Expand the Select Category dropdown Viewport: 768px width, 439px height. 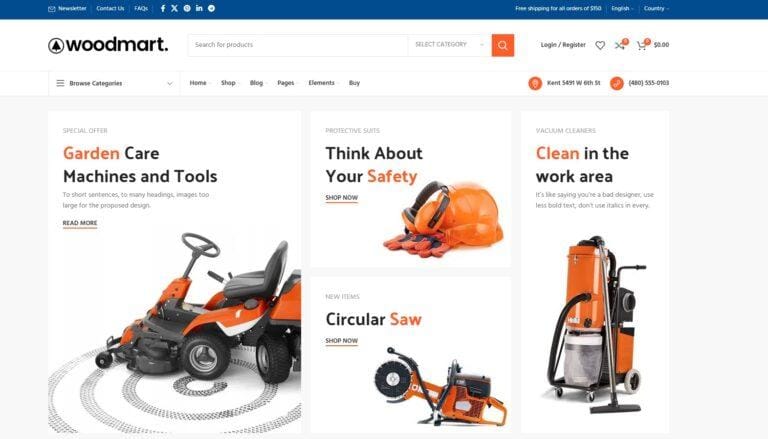pos(449,45)
